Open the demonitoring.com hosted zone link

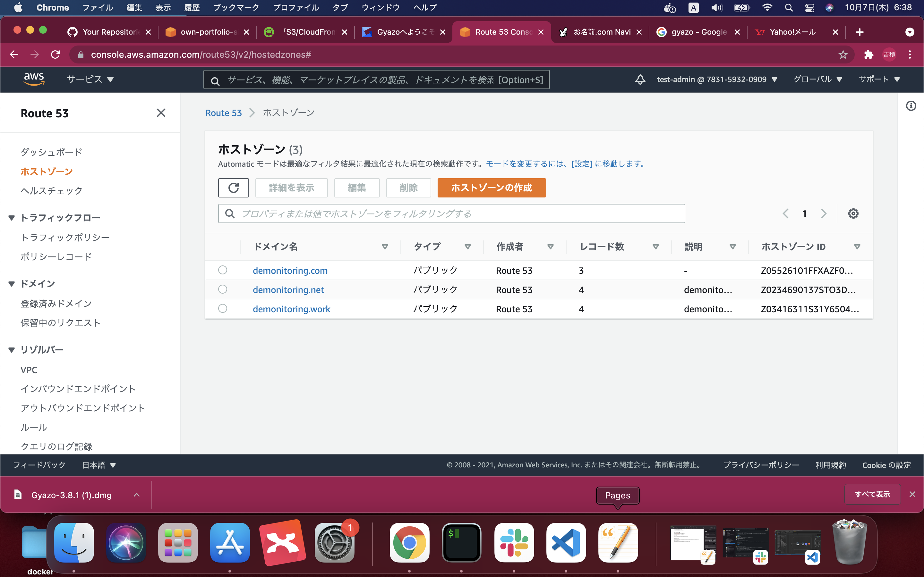tap(290, 270)
